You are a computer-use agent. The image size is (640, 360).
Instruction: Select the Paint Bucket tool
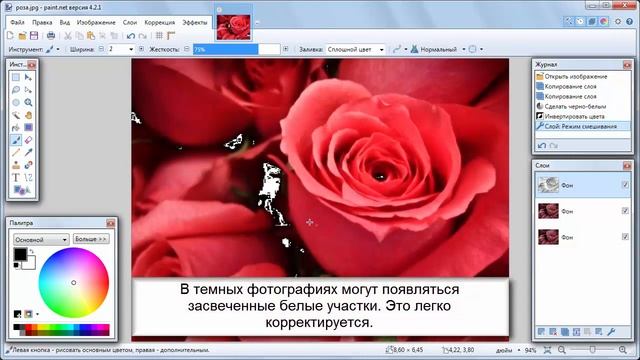pos(16,128)
